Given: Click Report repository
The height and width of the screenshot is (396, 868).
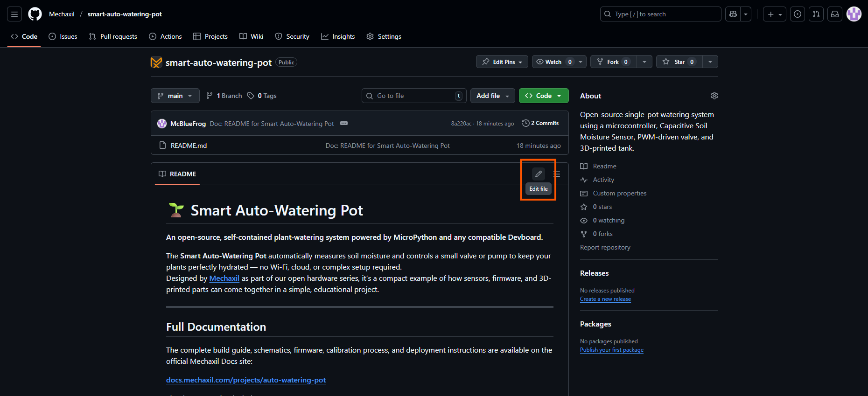Looking at the screenshot, I should tap(605, 247).
